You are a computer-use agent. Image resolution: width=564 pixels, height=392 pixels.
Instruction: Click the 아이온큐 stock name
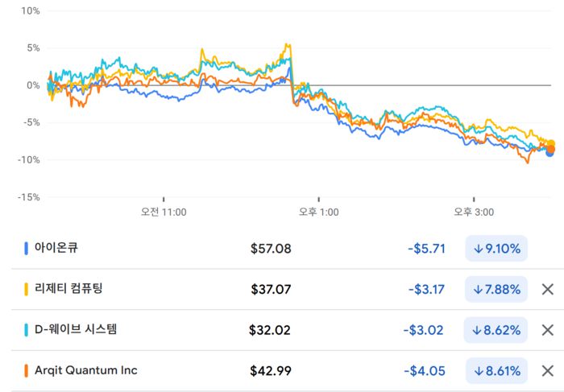coord(56,248)
